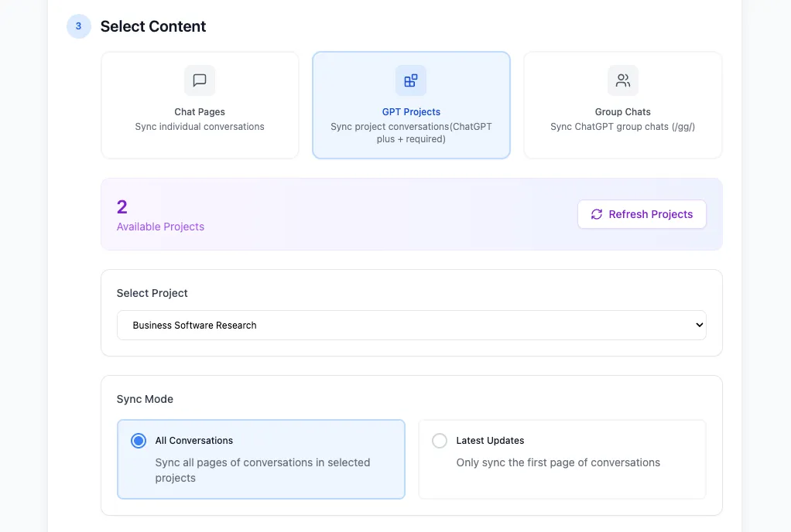
Task: Click the Refresh Projects button
Action: [642, 214]
